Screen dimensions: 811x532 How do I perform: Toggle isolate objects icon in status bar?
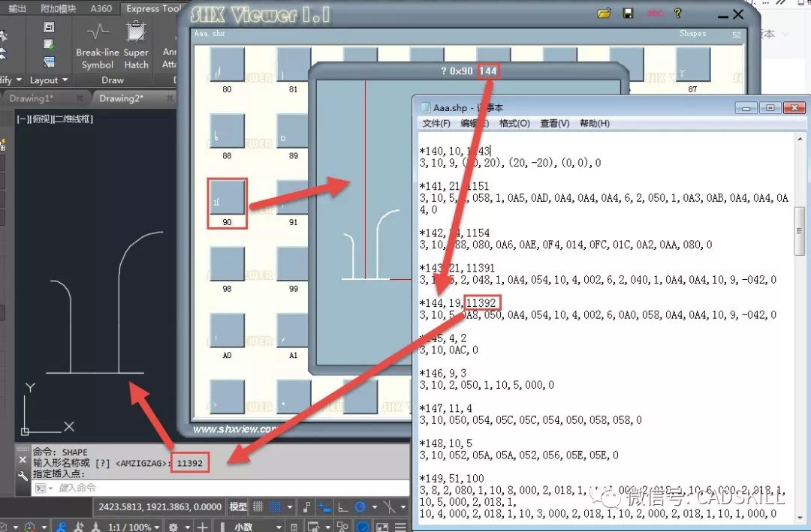click(343, 527)
